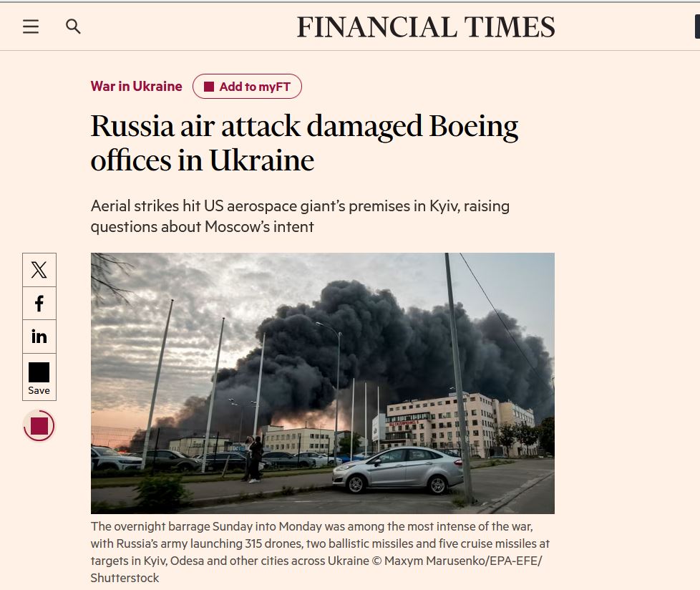Click the dark button in the top right corner

point(696,26)
